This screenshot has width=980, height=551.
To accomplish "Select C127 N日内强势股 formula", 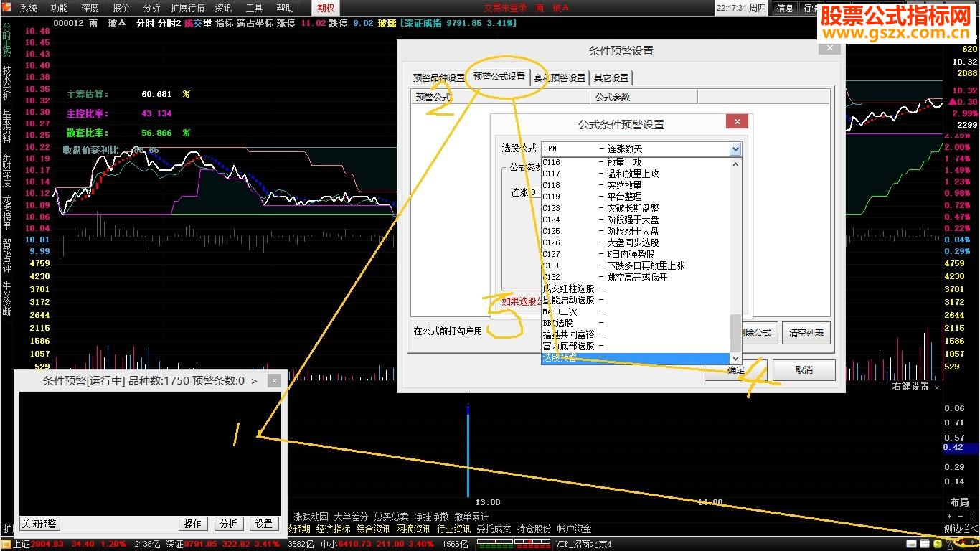I will [x=635, y=254].
